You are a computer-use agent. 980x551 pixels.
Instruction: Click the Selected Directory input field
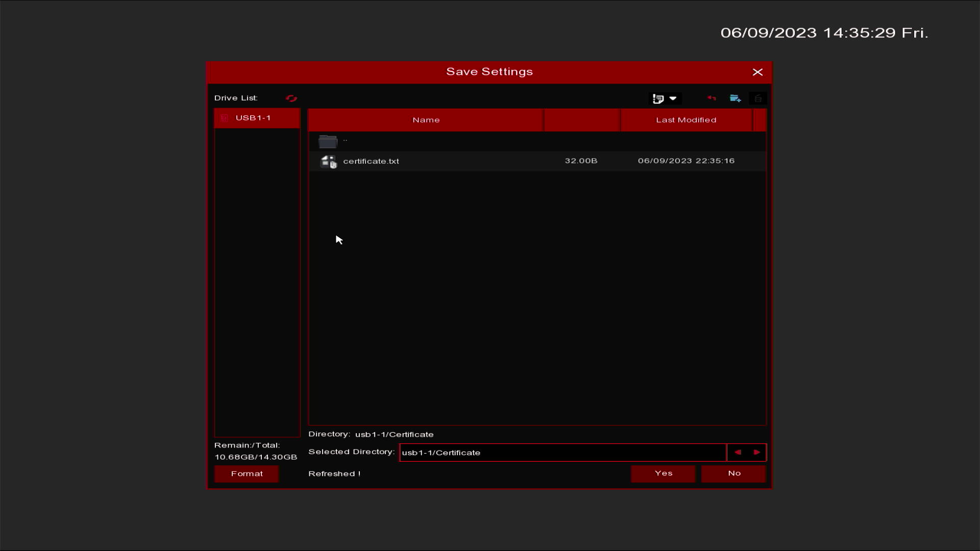click(562, 453)
